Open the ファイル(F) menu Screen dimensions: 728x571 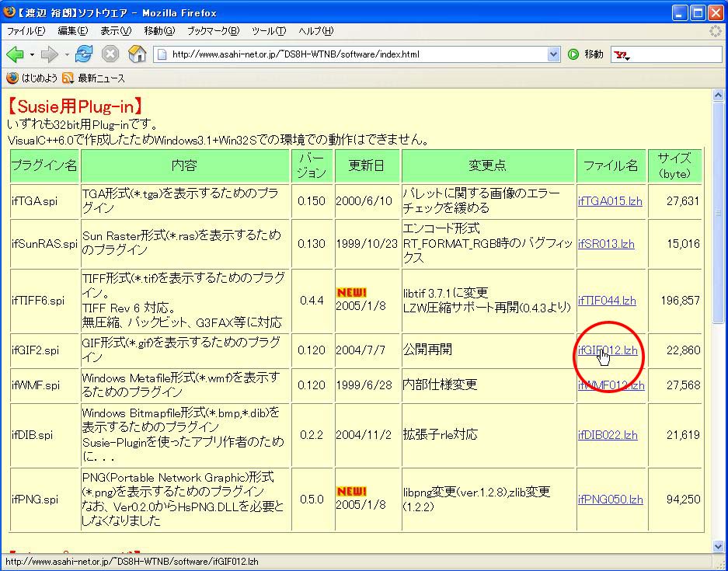pos(26,31)
